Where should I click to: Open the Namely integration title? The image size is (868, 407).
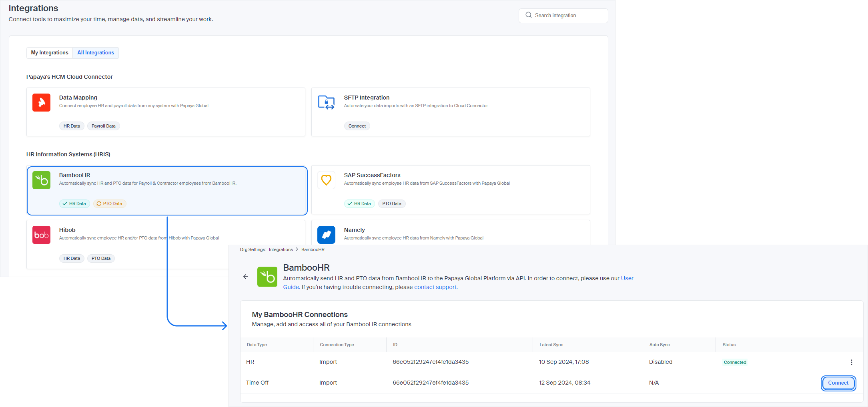pyautogui.click(x=354, y=230)
